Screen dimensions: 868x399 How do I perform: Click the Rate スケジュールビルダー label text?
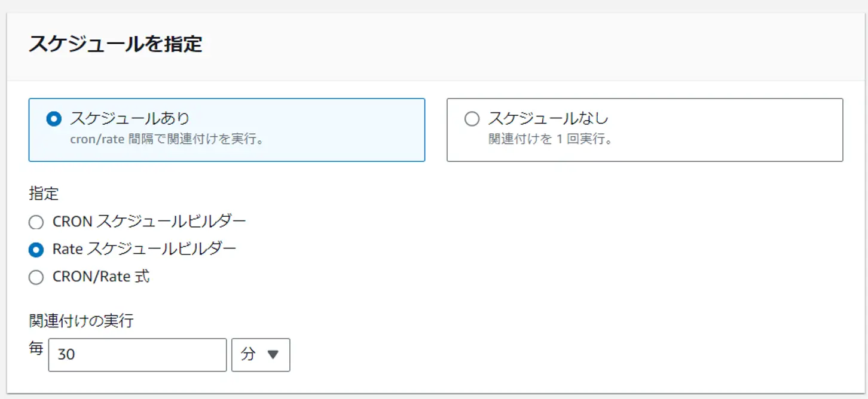click(145, 248)
